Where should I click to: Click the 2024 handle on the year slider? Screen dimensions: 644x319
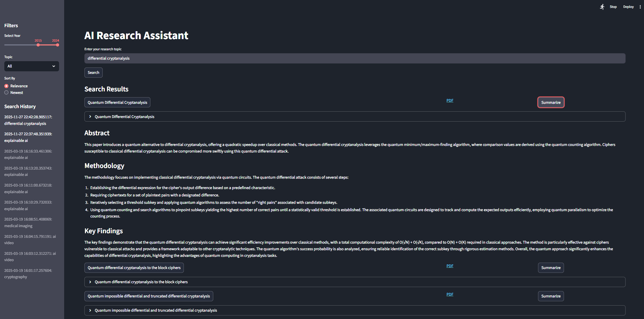pyautogui.click(x=58, y=45)
